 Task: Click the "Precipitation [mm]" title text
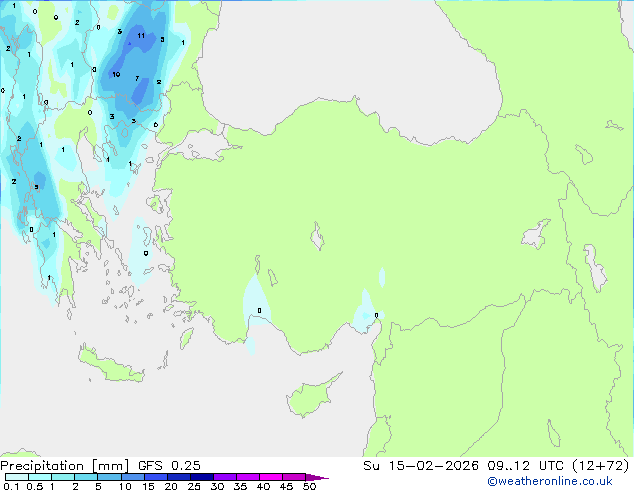coord(65,466)
